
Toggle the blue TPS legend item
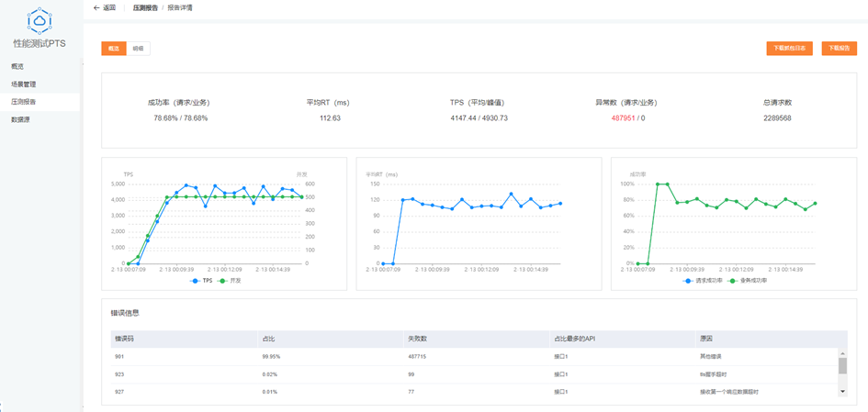pos(201,281)
